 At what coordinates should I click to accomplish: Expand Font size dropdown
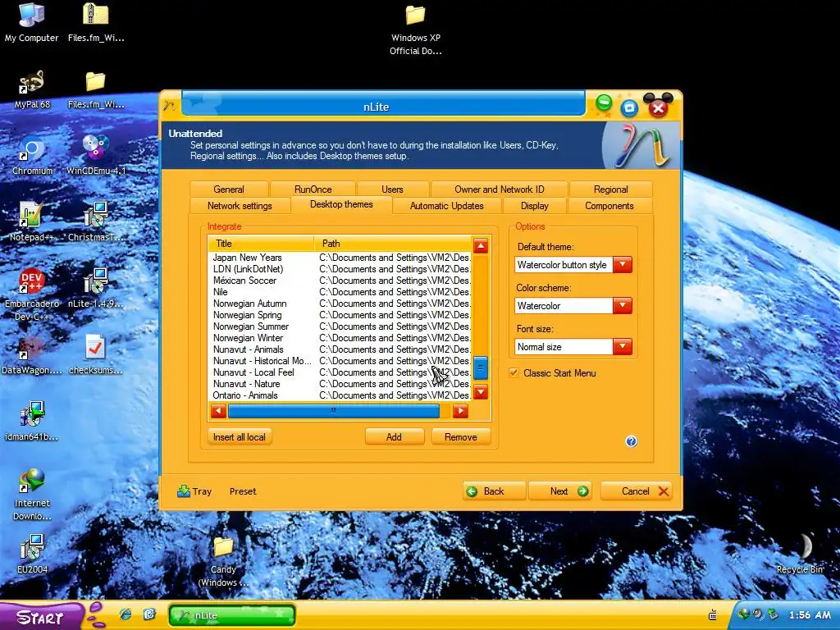(623, 347)
